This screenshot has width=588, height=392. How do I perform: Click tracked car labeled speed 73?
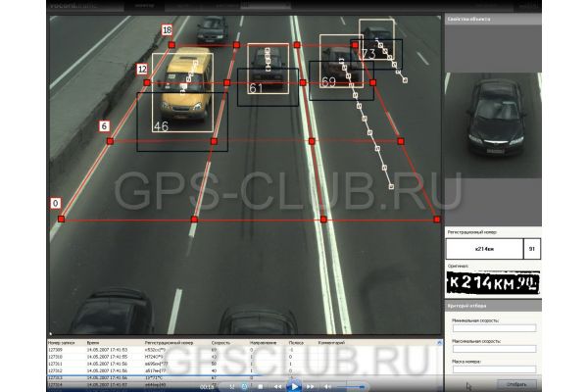(x=376, y=39)
